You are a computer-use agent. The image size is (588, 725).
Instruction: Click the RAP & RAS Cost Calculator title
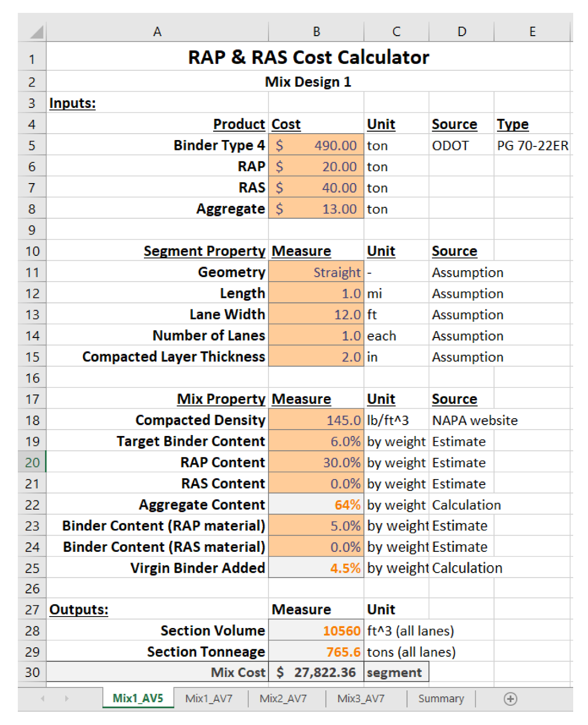click(x=308, y=57)
